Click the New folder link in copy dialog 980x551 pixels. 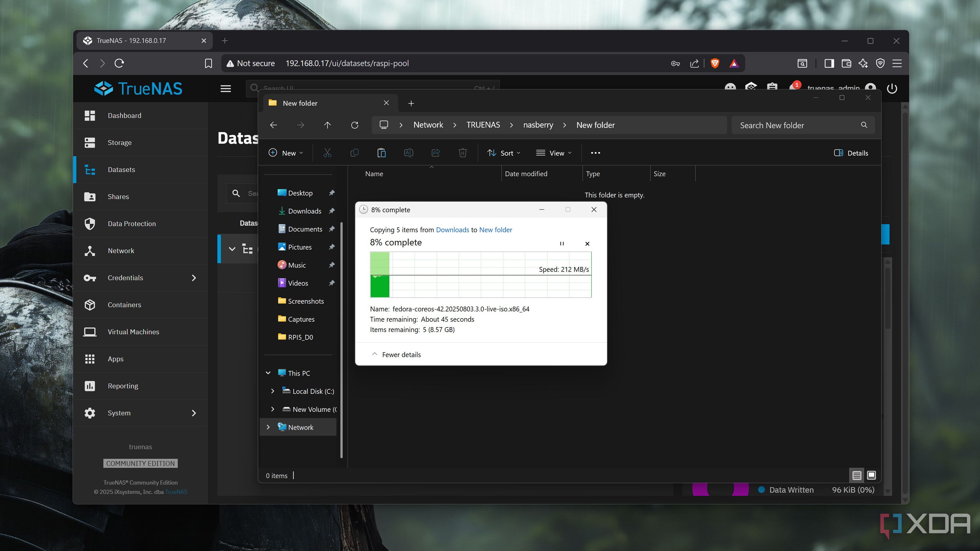pyautogui.click(x=495, y=230)
